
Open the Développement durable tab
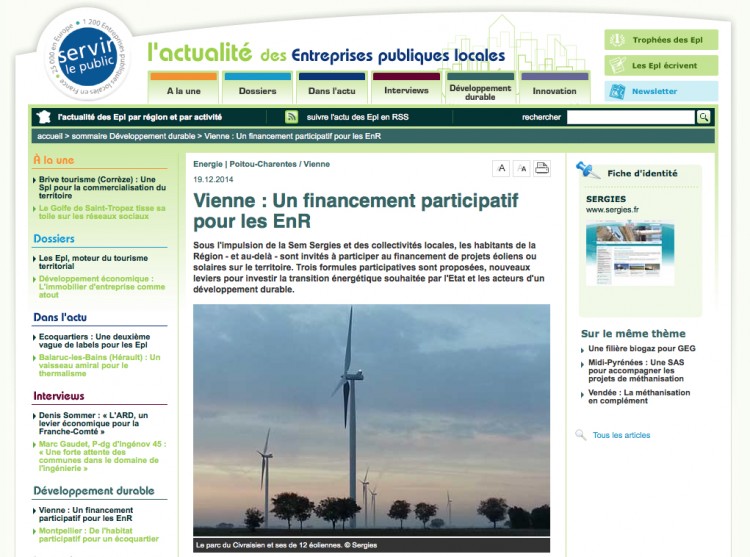pos(480,87)
